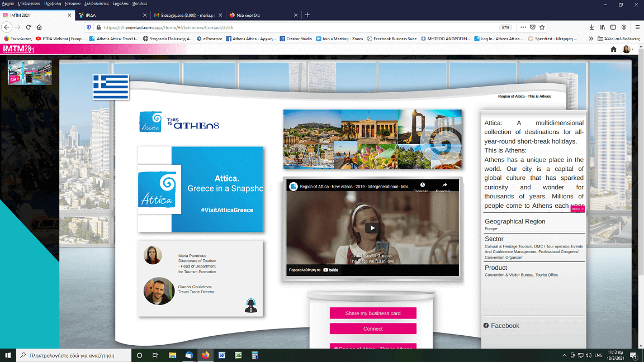644x362 pixels.
Task: Open Άλλοι σελιδοδείκτες bookmarks folder
Action: point(618,39)
